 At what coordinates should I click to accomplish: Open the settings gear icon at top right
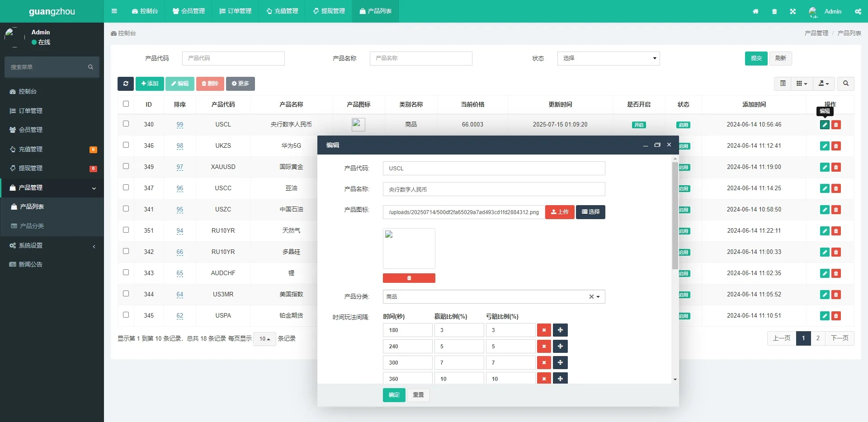(858, 11)
